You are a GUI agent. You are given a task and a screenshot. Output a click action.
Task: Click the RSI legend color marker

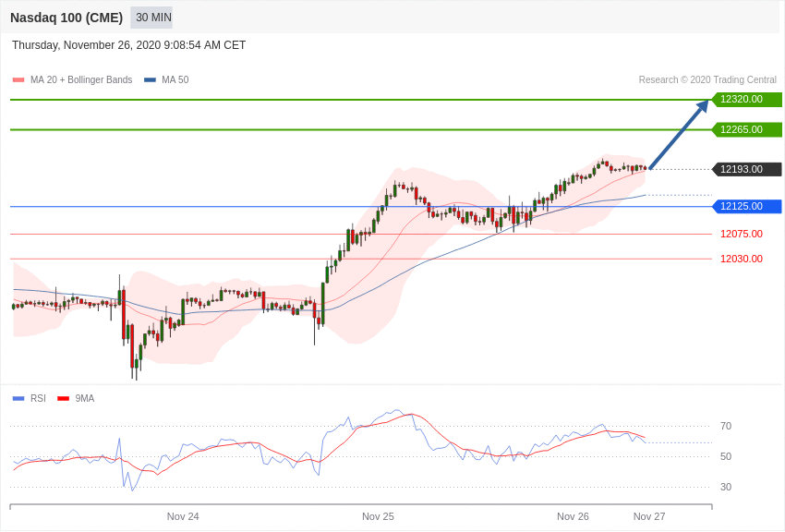tap(18, 399)
